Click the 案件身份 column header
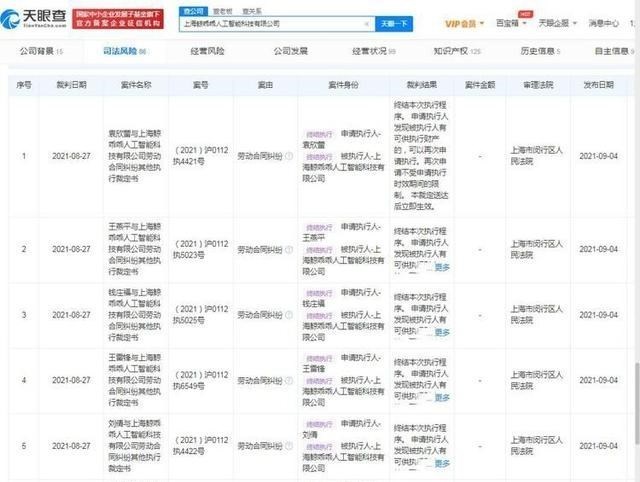 coord(343,85)
